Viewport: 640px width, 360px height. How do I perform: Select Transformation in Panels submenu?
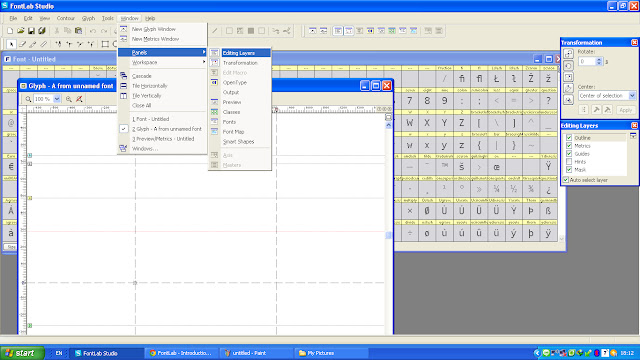click(240, 63)
